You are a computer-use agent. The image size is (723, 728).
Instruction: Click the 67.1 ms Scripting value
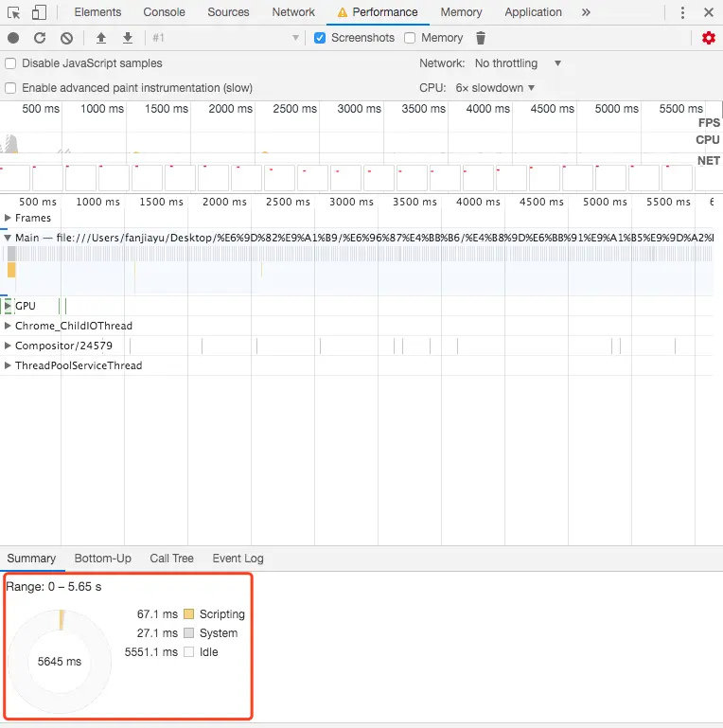click(x=157, y=614)
